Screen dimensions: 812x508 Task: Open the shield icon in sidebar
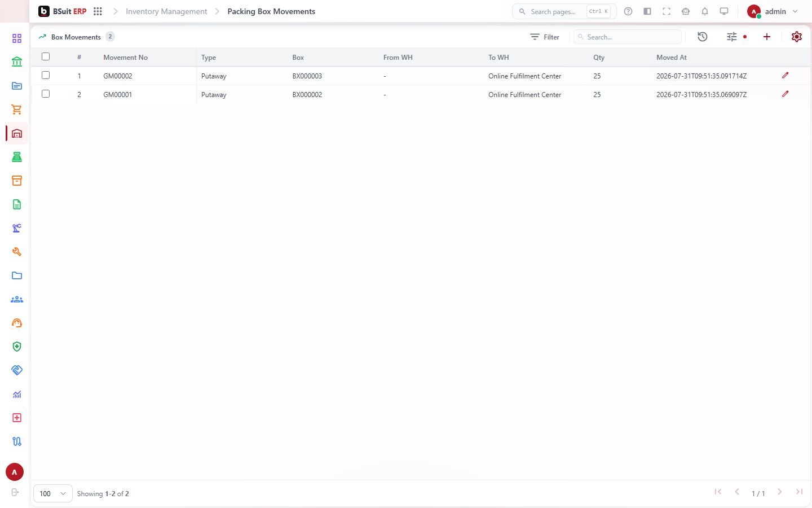[17, 347]
